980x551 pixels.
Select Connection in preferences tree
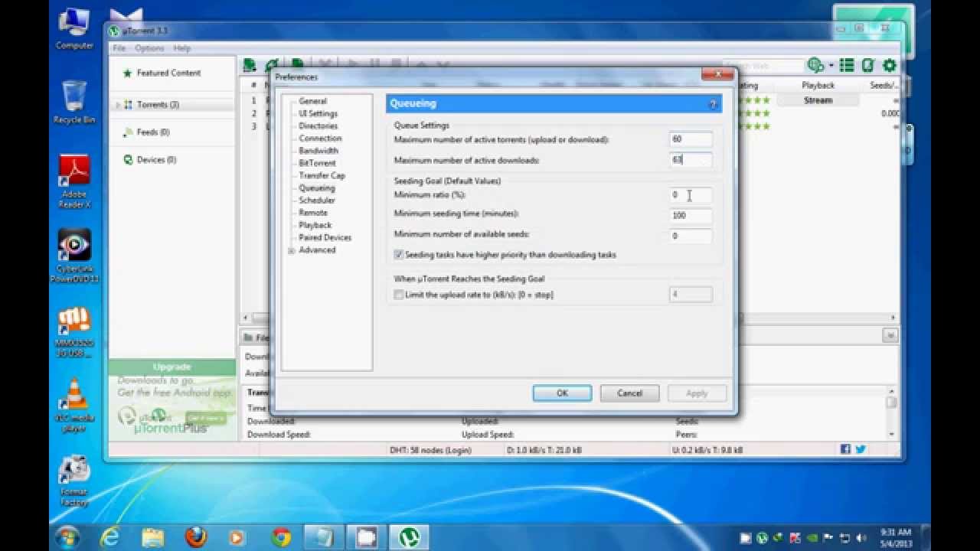320,139
